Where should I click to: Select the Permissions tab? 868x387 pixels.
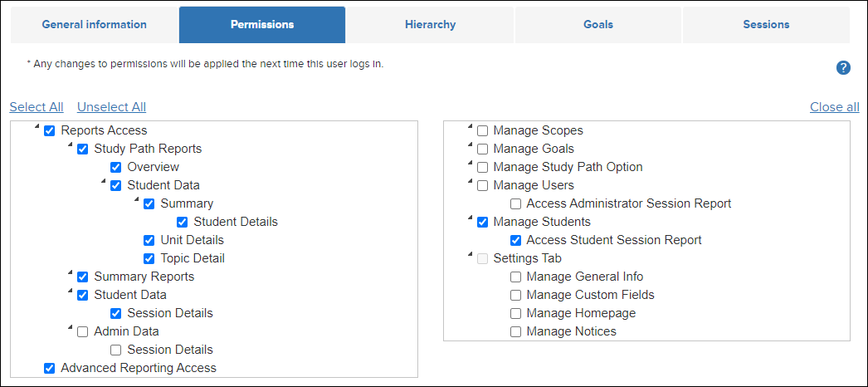262,25
